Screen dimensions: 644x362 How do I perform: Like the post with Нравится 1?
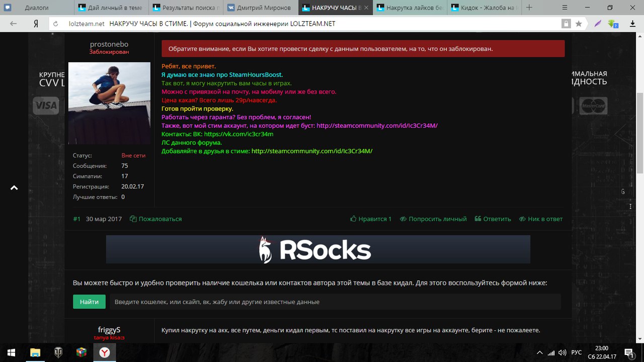(371, 219)
